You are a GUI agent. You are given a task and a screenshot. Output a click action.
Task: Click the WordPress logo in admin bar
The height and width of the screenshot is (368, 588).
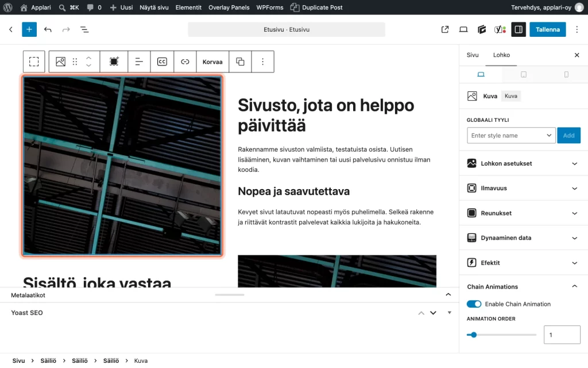(x=7, y=7)
